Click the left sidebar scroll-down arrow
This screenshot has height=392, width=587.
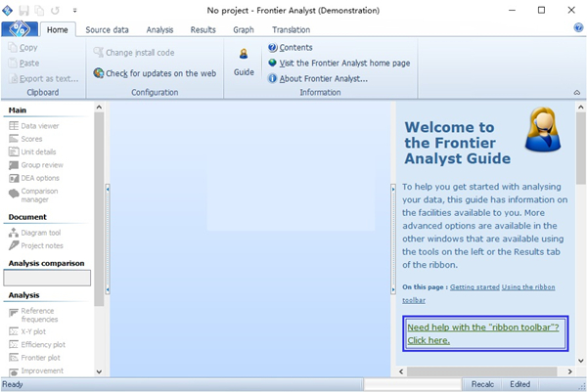[x=99, y=370]
